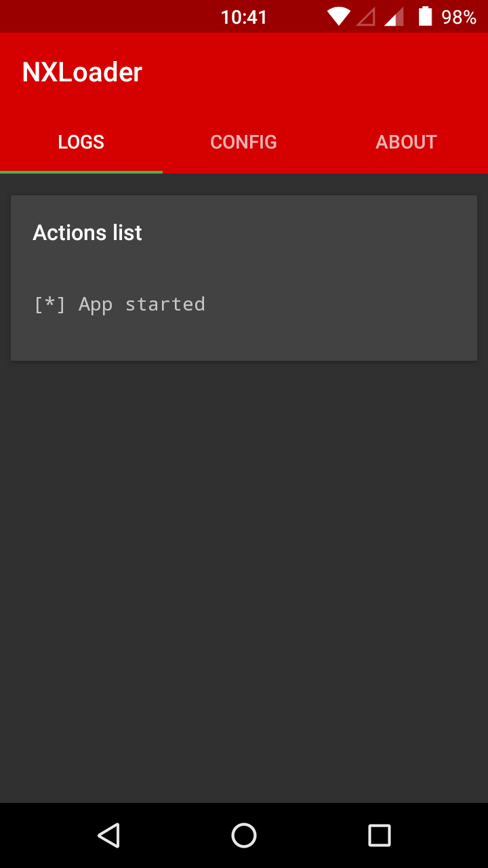Tap the Android back navigation triangle
This screenshot has height=868, width=488.
click(108, 835)
